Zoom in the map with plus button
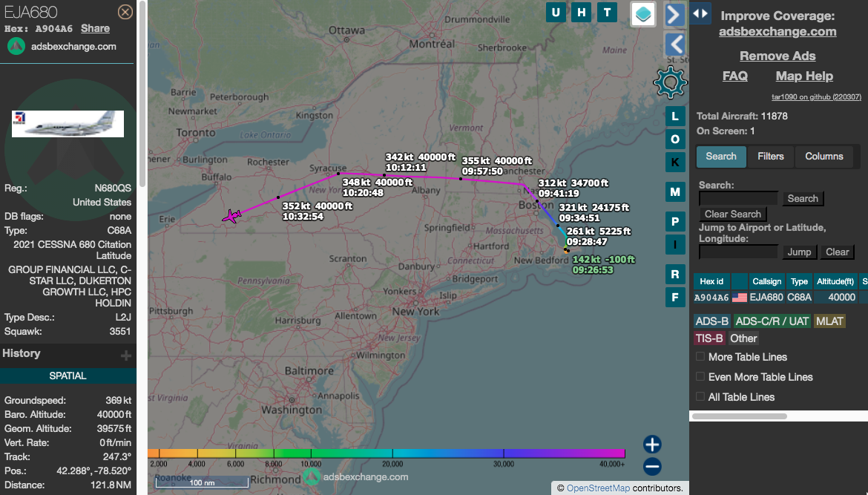Image resolution: width=868 pixels, height=495 pixels. (652, 444)
